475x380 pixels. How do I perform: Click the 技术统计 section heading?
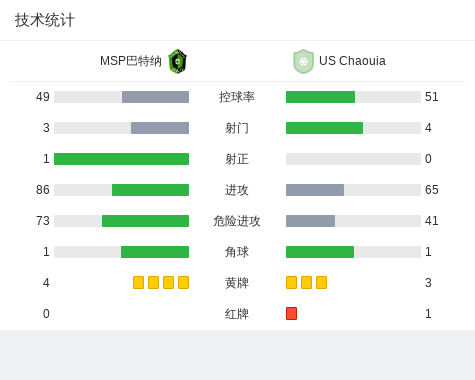[45, 20]
